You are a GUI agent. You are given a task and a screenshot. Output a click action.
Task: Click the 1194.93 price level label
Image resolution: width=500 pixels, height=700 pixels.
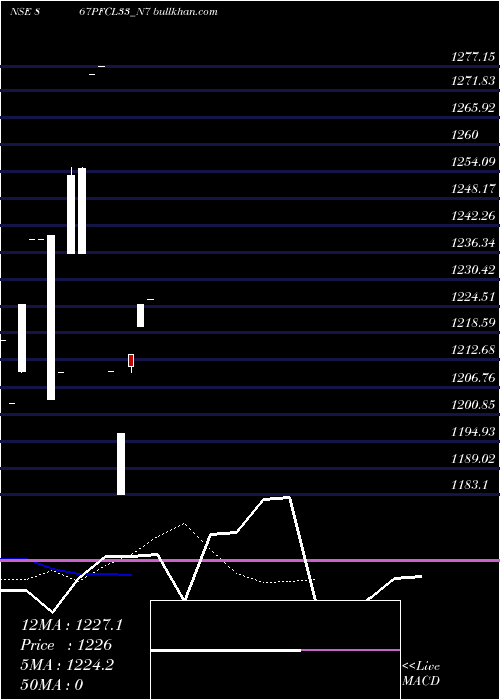tap(473, 432)
